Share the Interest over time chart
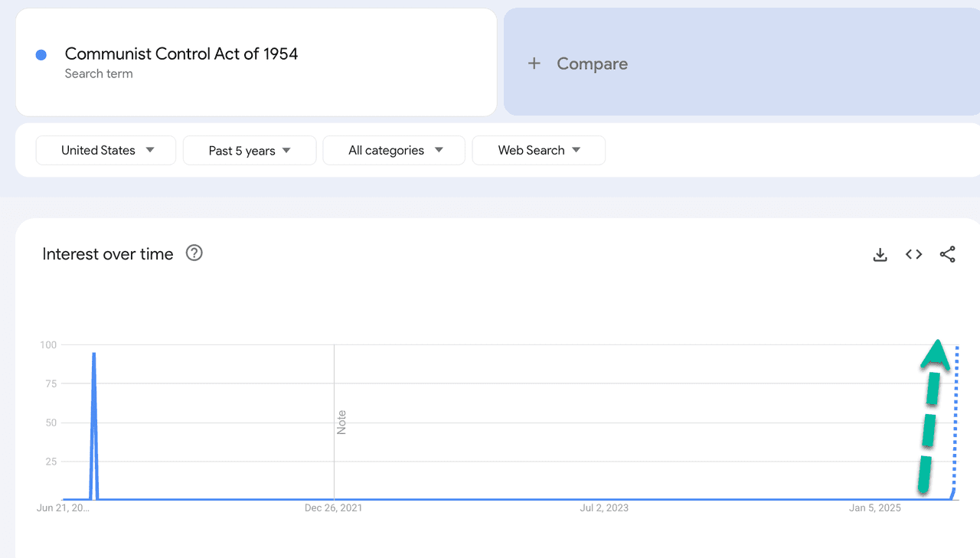 tap(947, 255)
